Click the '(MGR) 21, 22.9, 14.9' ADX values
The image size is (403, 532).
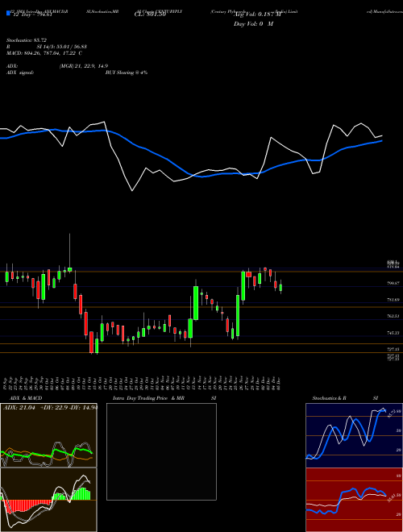pyautogui.click(x=84, y=66)
